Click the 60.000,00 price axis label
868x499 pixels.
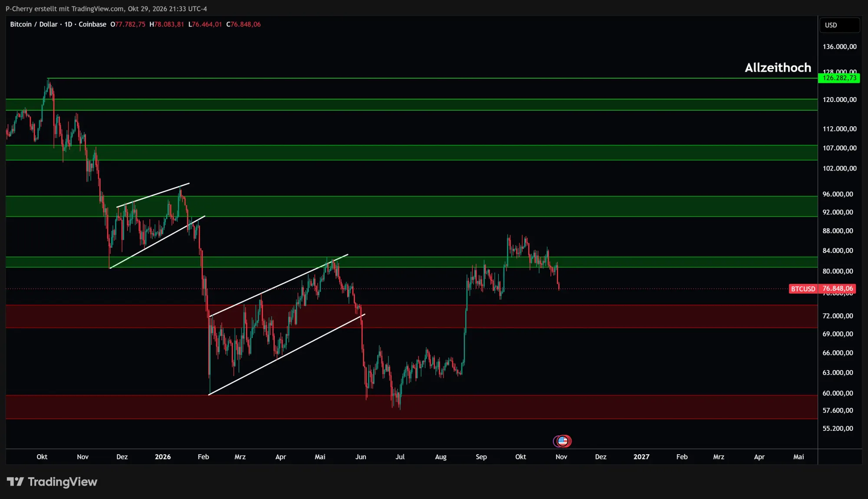coord(838,394)
